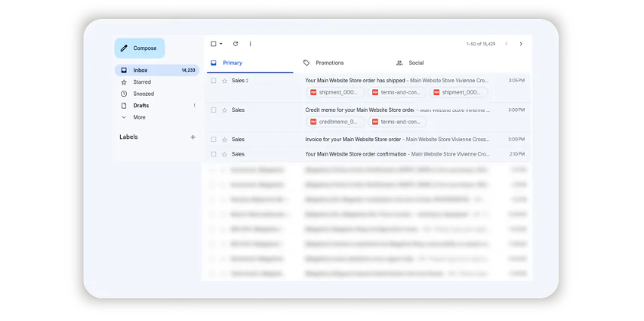Open terms-and-con PDF in shipped email
644x321 pixels.
pyautogui.click(x=397, y=92)
